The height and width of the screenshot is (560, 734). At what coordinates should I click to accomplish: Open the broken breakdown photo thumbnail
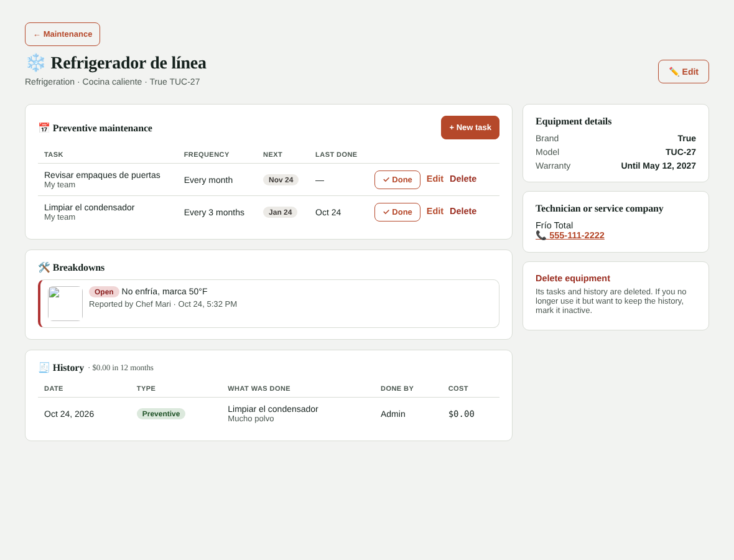point(65,304)
